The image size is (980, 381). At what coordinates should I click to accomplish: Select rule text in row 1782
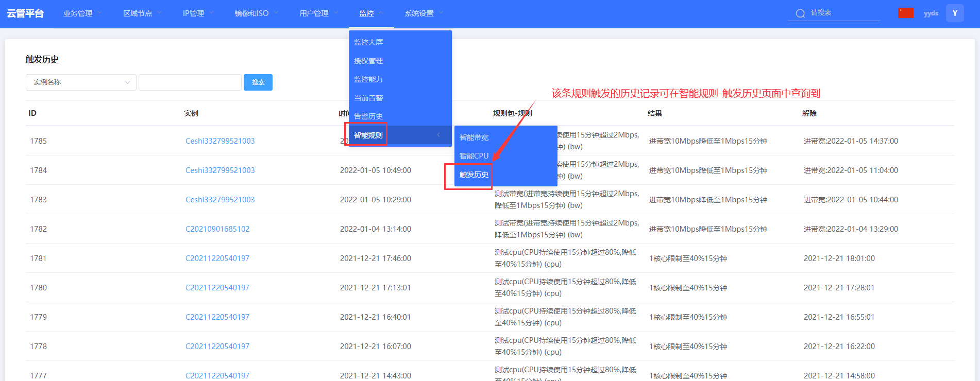[567, 229]
